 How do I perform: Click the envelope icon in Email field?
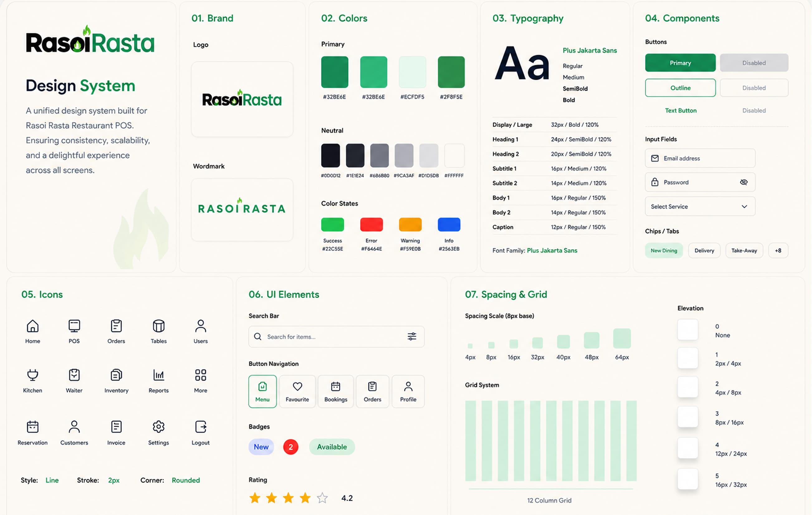pos(655,158)
